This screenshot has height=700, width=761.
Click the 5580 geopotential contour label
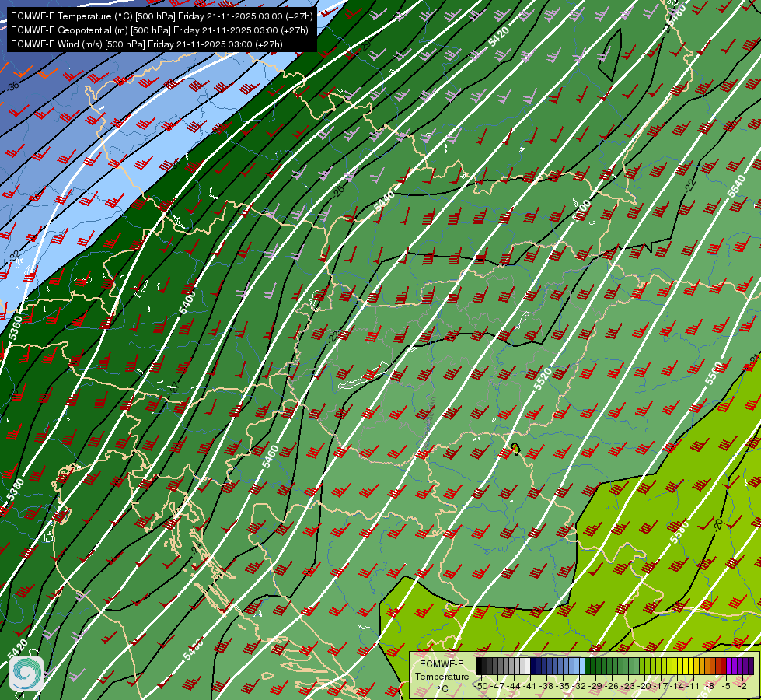[679, 532]
